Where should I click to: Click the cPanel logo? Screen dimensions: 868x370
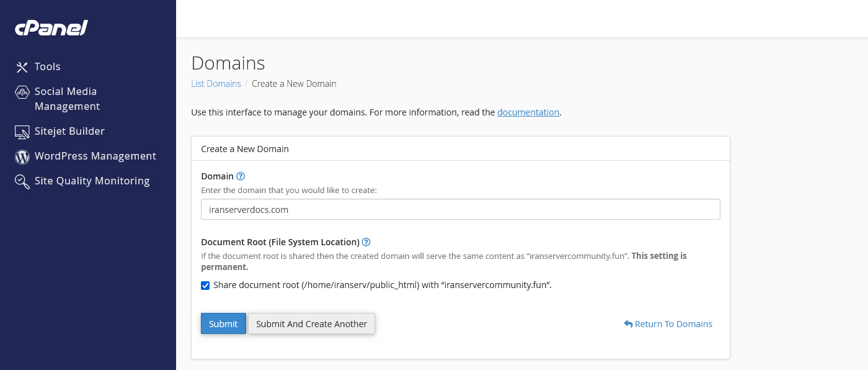coord(51,28)
